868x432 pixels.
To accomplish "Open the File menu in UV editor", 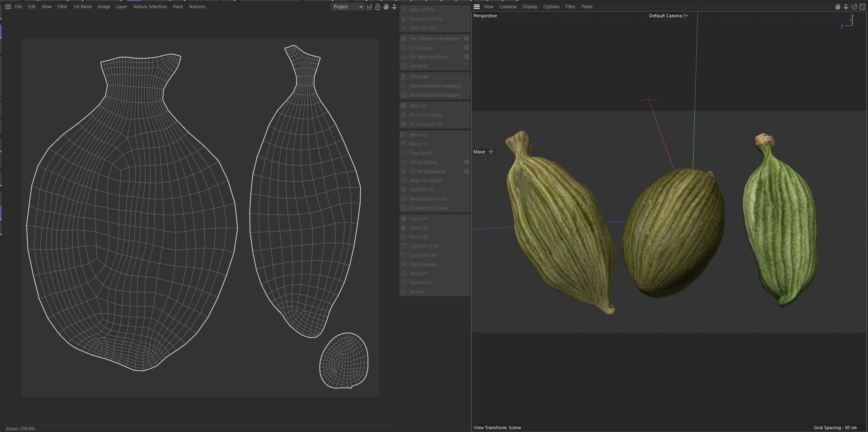I will click(x=19, y=7).
